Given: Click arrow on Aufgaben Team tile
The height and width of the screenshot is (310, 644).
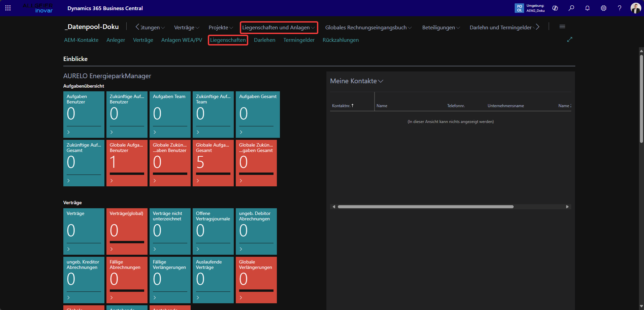Looking at the screenshot, I should pos(155,132).
